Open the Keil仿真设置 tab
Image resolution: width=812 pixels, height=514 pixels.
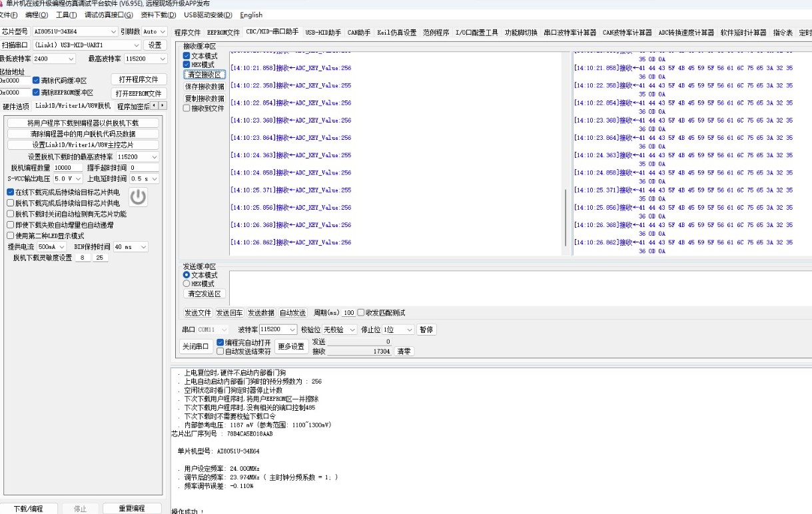coord(396,33)
